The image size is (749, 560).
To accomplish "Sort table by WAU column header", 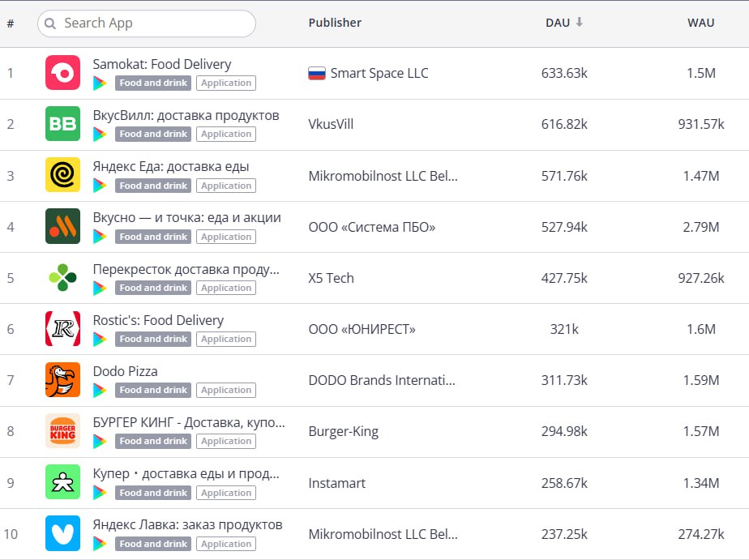I will (x=700, y=23).
